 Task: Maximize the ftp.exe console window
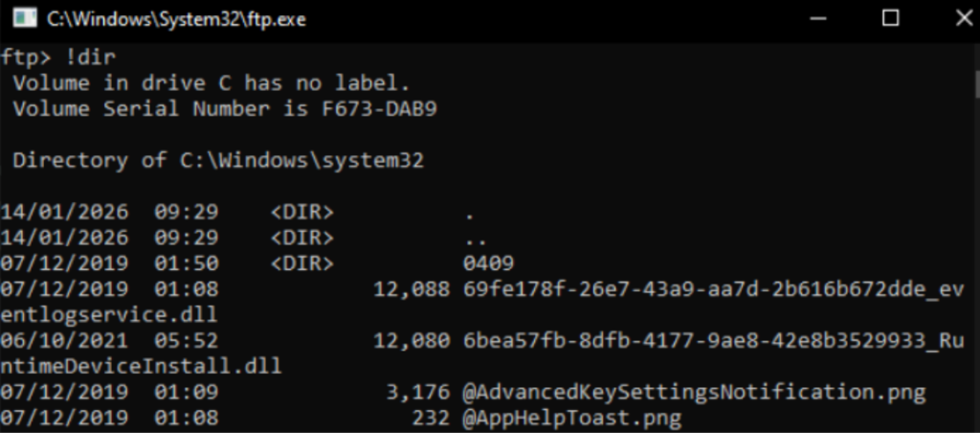890,18
